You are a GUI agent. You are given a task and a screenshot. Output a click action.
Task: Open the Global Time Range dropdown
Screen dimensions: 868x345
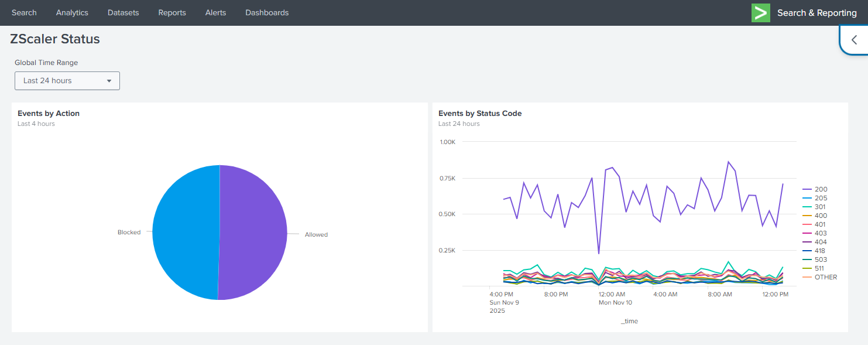click(x=67, y=81)
